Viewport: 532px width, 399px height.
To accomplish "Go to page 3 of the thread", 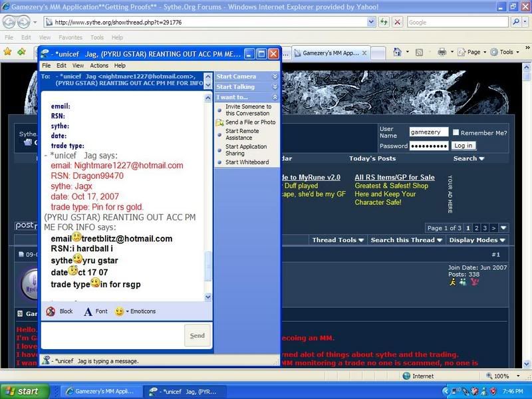I will [485, 228].
